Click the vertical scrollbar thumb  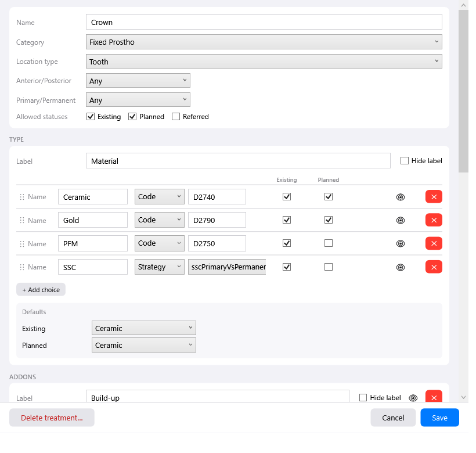tap(464, 91)
